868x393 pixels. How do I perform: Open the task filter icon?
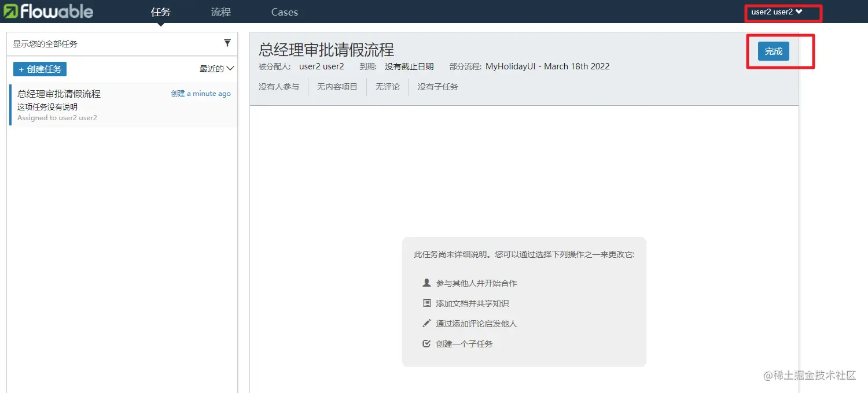point(227,43)
